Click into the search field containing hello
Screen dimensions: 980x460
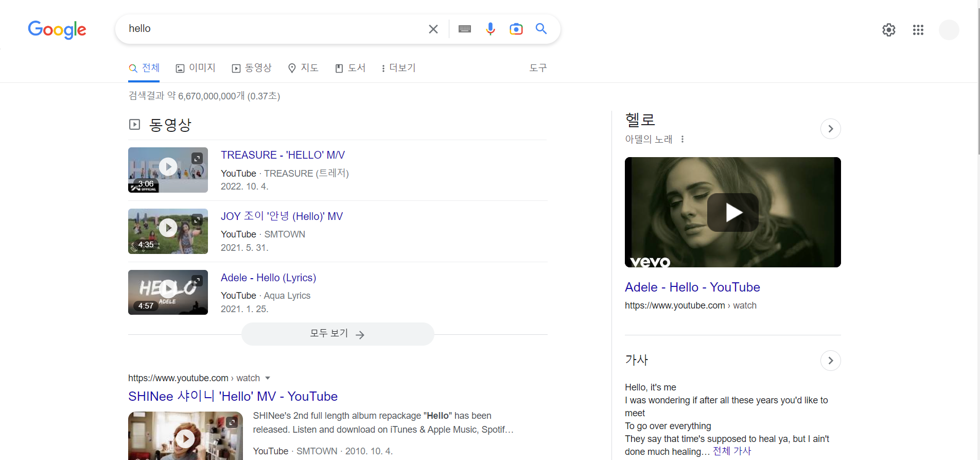pyautogui.click(x=273, y=29)
